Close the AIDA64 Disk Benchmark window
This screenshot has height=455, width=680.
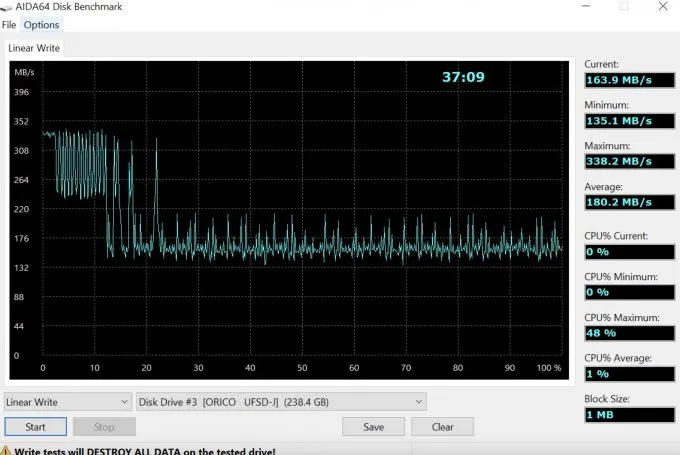[x=662, y=7]
